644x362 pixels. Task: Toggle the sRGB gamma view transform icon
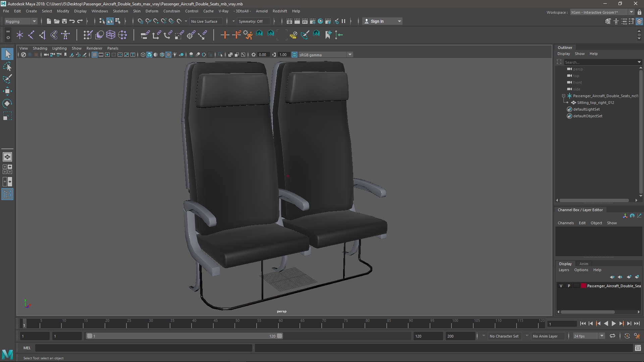[294, 55]
